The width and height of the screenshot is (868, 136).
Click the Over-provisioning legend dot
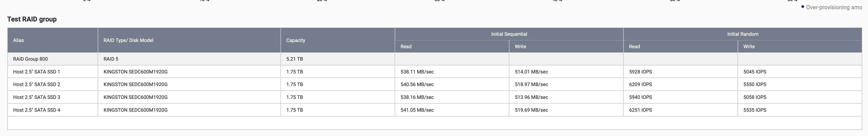coord(803,7)
